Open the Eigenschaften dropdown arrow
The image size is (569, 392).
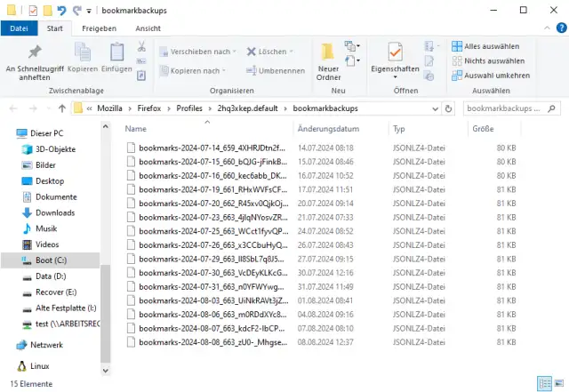tap(395, 77)
